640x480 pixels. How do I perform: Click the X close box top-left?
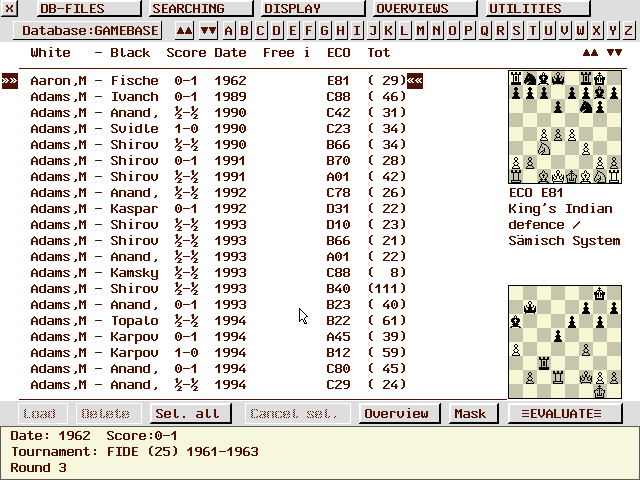pos(9,8)
